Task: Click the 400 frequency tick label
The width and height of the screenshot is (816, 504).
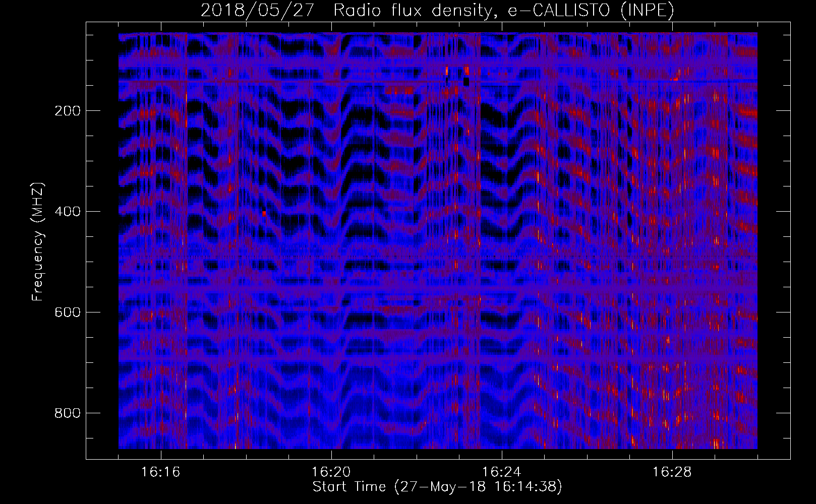Action: [68, 212]
